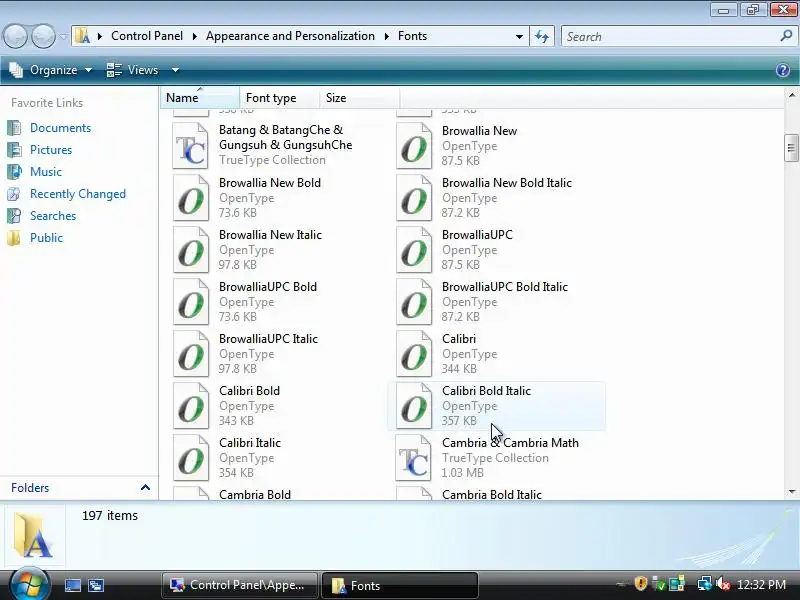Open Documents in Favorite Links
The image size is (800, 600).
(x=60, y=128)
